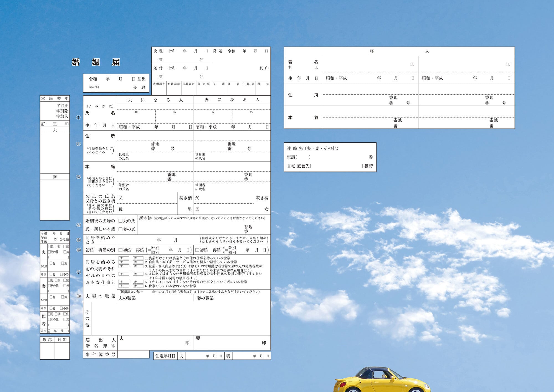
Task: Check the husband's 死別 box
Action: point(150,248)
